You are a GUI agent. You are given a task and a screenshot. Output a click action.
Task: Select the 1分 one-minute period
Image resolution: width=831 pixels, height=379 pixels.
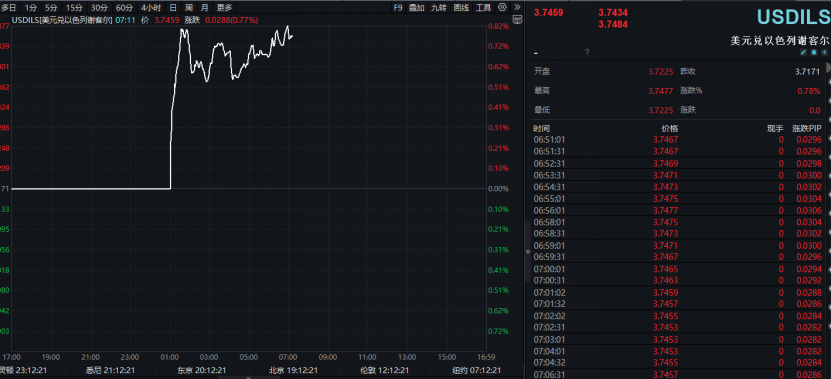coord(31,7)
